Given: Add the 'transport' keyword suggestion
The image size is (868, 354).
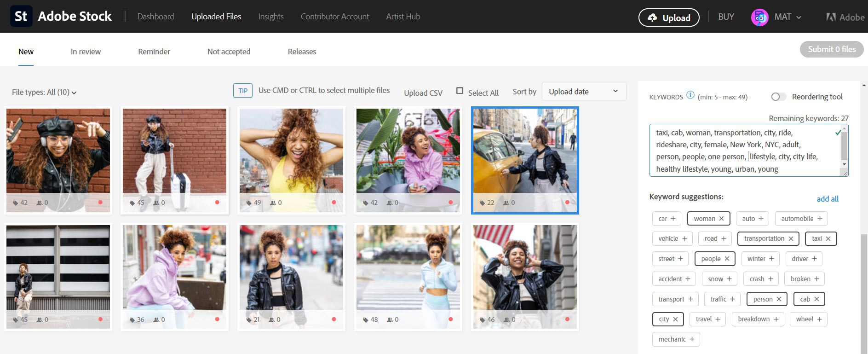Looking at the screenshot, I should pyautogui.click(x=675, y=299).
